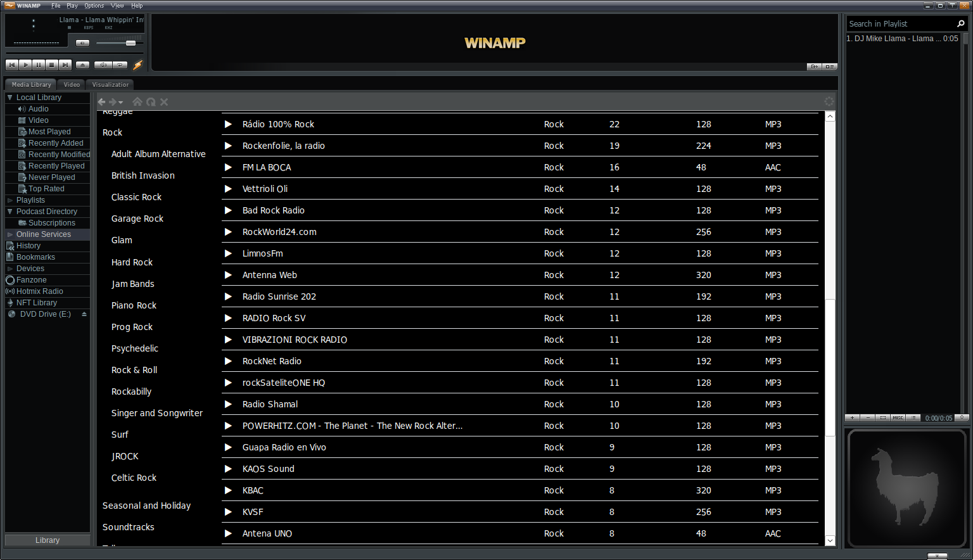This screenshot has height=560, width=973.
Task: Click the song seek bar
Action: (x=75, y=53)
